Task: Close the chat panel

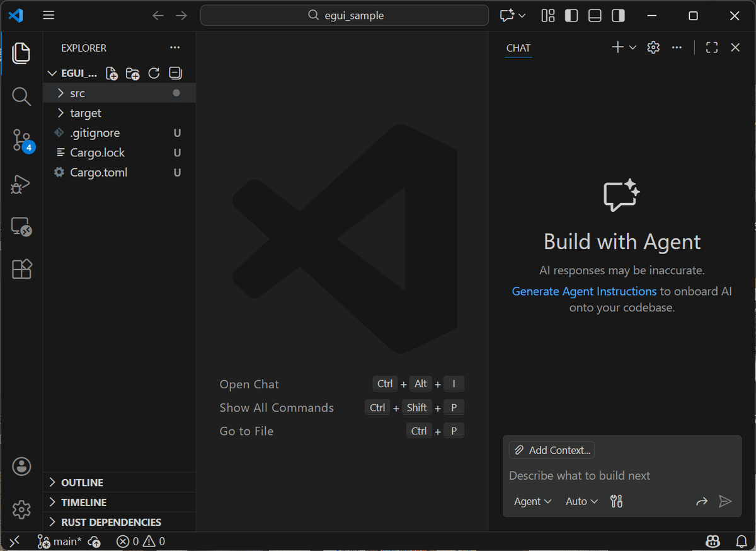Action: coord(735,47)
